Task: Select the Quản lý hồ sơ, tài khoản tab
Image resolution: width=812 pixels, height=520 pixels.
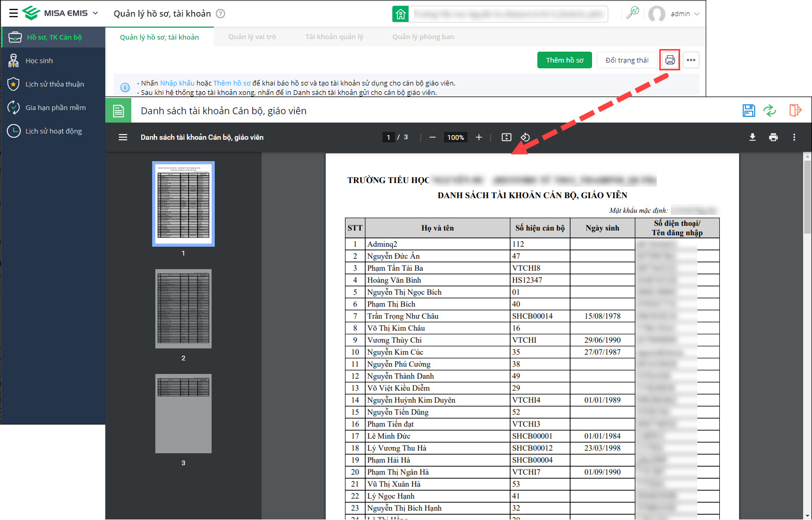Action: pyautogui.click(x=159, y=37)
